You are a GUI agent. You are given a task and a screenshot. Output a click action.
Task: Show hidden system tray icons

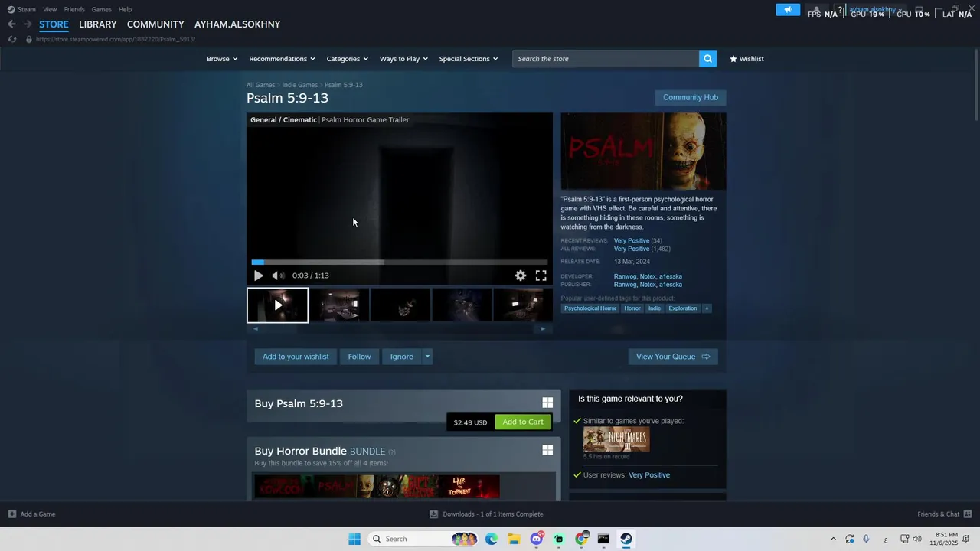[x=833, y=539]
